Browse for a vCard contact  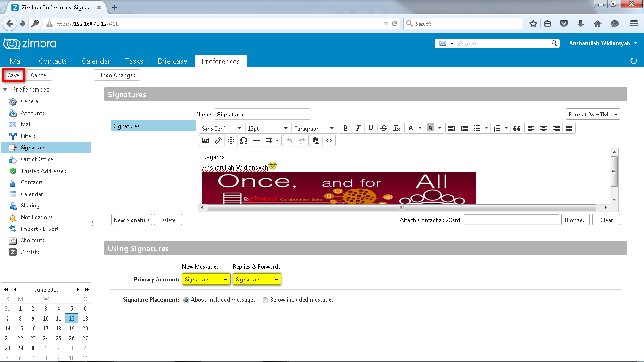(576, 220)
